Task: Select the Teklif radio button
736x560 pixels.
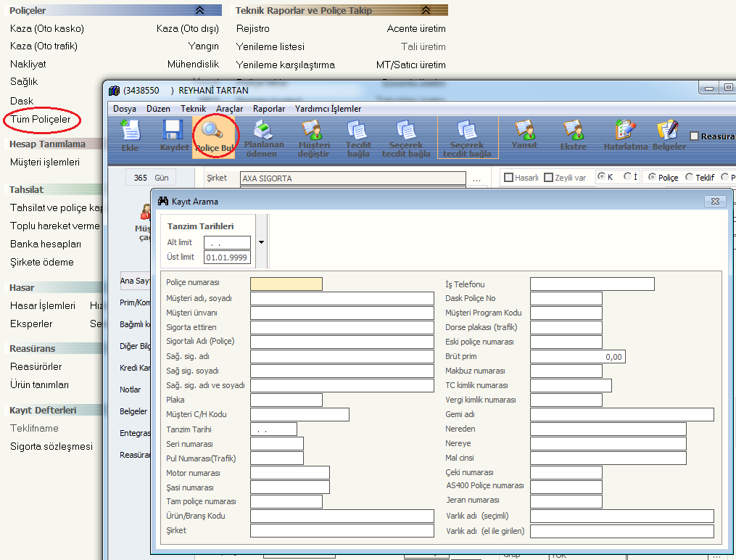Action: pyautogui.click(x=690, y=178)
